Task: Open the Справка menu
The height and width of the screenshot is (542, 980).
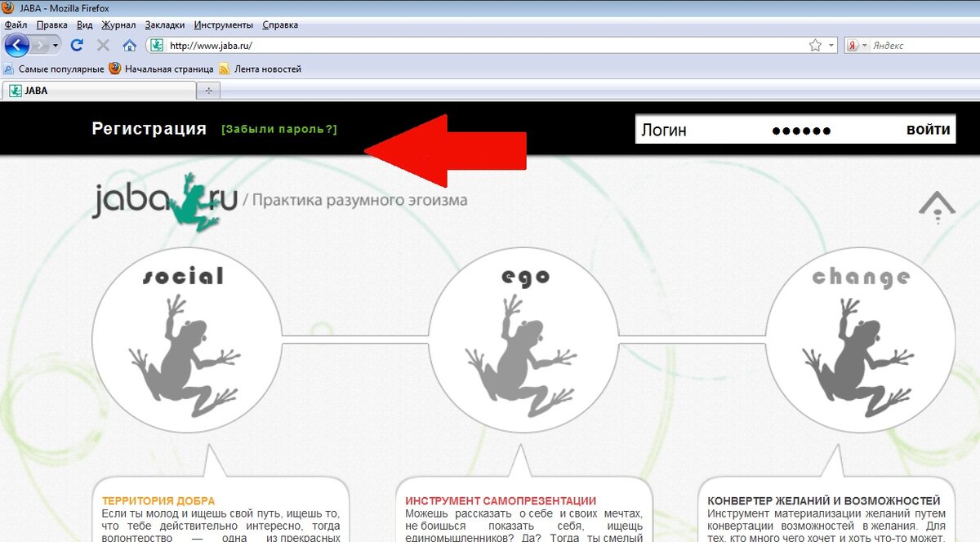Action: pyautogui.click(x=280, y=24)
